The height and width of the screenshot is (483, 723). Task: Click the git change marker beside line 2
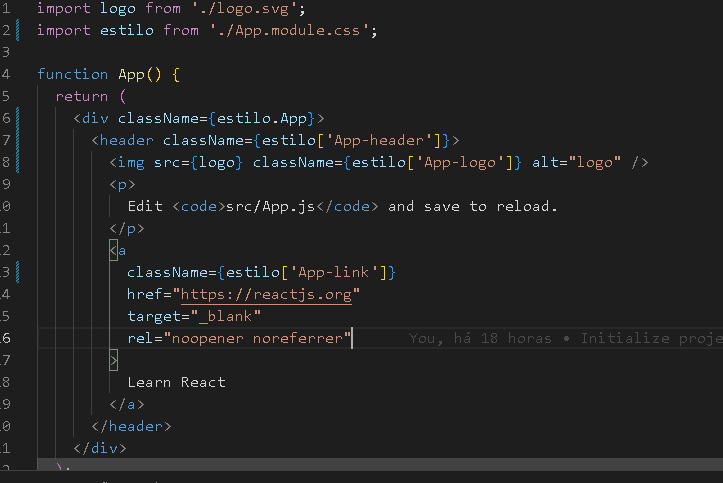(x=18, y=30)
